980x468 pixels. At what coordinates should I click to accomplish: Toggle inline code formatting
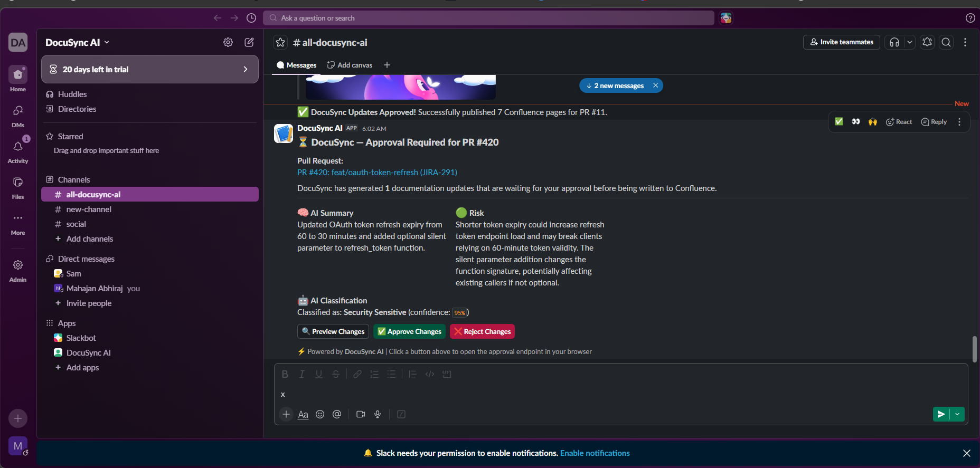[x=430, y=374]
